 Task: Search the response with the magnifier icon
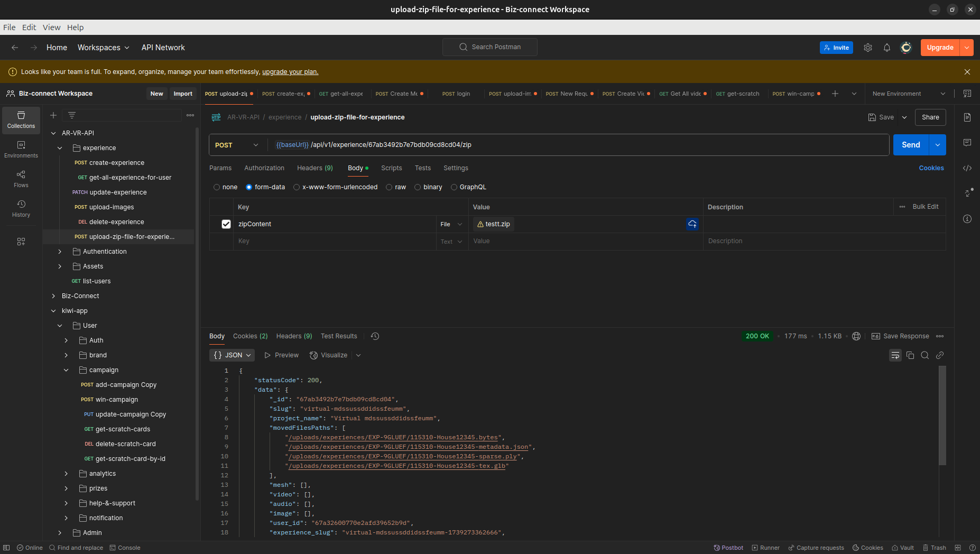pos(925,355)
